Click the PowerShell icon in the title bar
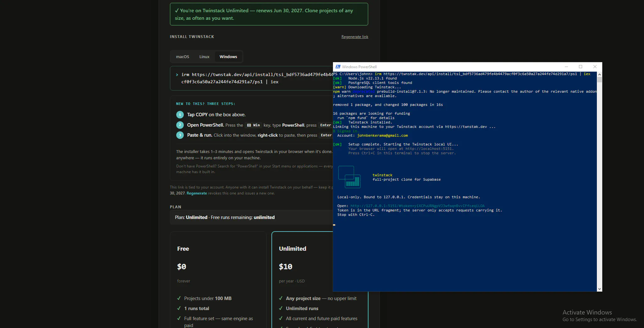This screenshot has height=328, width=644. [338, 67]
